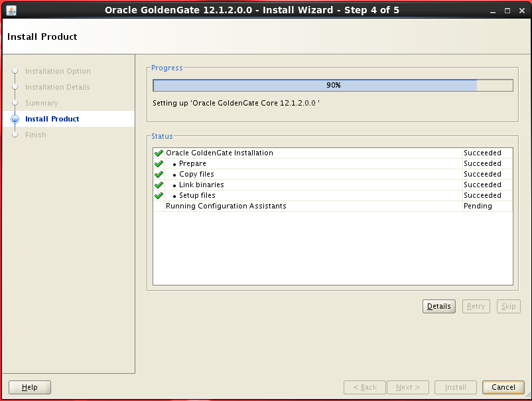Click the Succeeded status for Copy files
532x401 pixels.
tap(482, 174)
